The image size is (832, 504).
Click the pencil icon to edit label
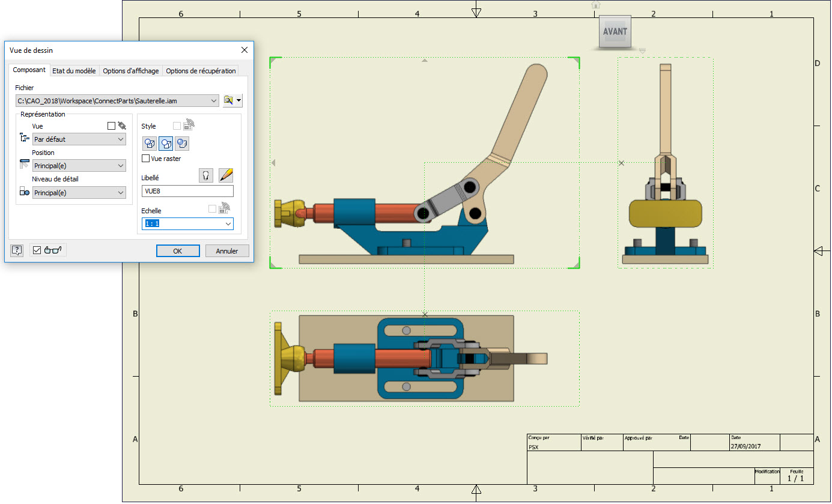tap(226, 175)
